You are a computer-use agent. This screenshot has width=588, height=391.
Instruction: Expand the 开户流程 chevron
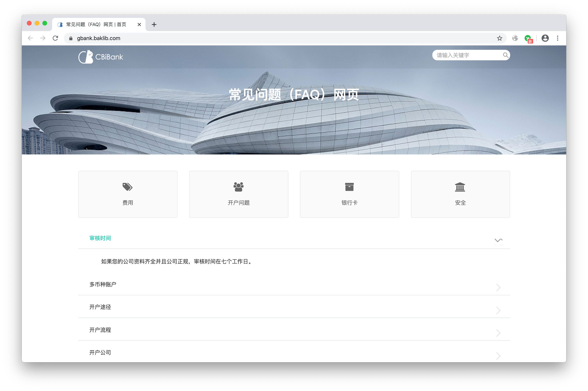[498, 333]
